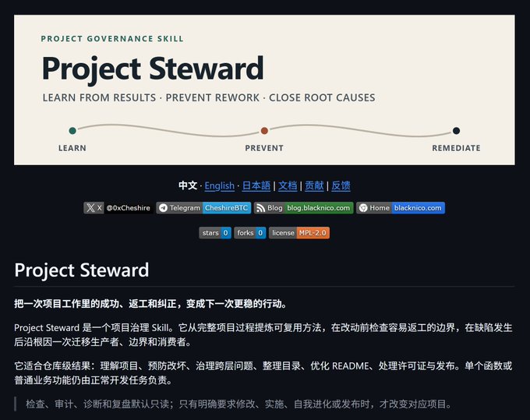Click the green LEARN dot on the banner

click(72, 131)
